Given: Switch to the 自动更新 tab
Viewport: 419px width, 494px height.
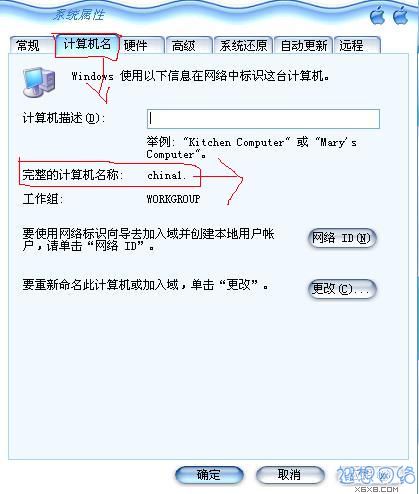Looking at the screenshot, I should pos(304,45).
